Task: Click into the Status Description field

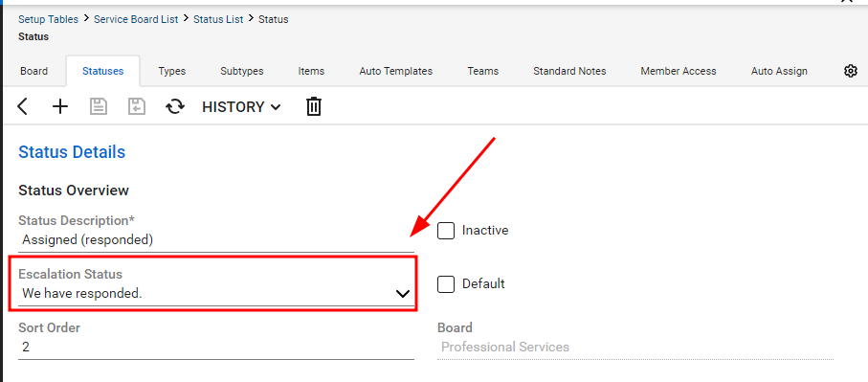Action: [216, 240]
